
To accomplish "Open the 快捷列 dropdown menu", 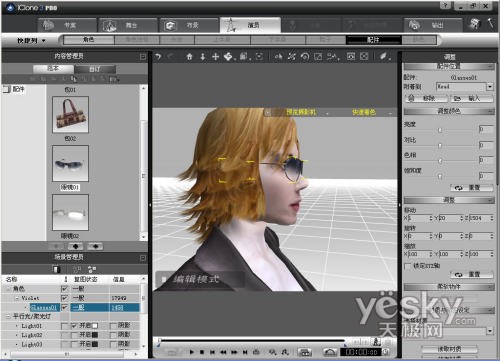I will click(x=31, y=41).
